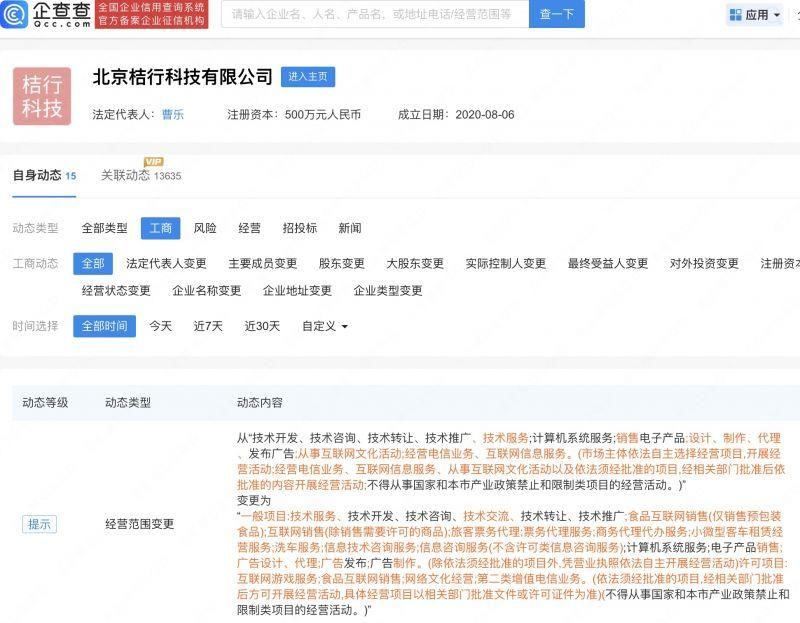The height and width of the screenshot is (623, 800).
Task: Filter by 企业名称变更
Action: coord(207,291)
